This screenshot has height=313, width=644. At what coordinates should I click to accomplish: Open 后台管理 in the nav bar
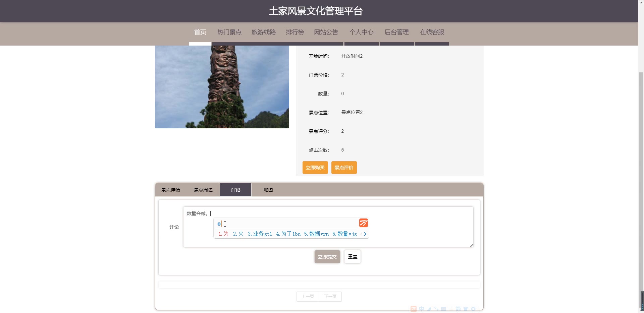[x=396, y=32]
